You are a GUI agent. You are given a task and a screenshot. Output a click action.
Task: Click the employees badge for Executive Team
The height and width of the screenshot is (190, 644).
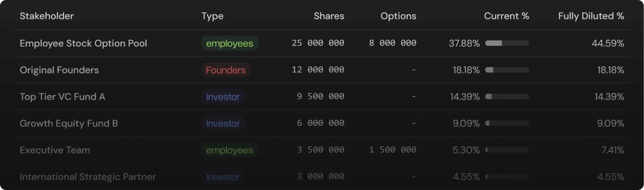point(230,150)
